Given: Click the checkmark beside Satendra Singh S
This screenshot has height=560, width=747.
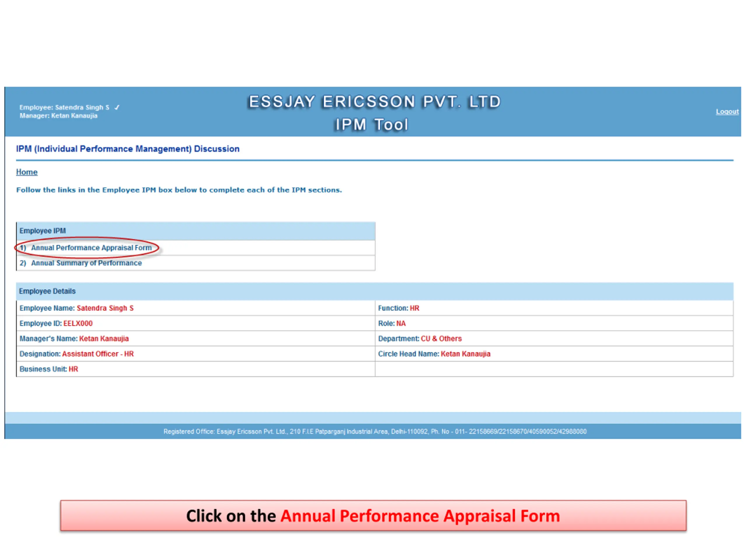Looking at the screenshot, I should [117, 107].
